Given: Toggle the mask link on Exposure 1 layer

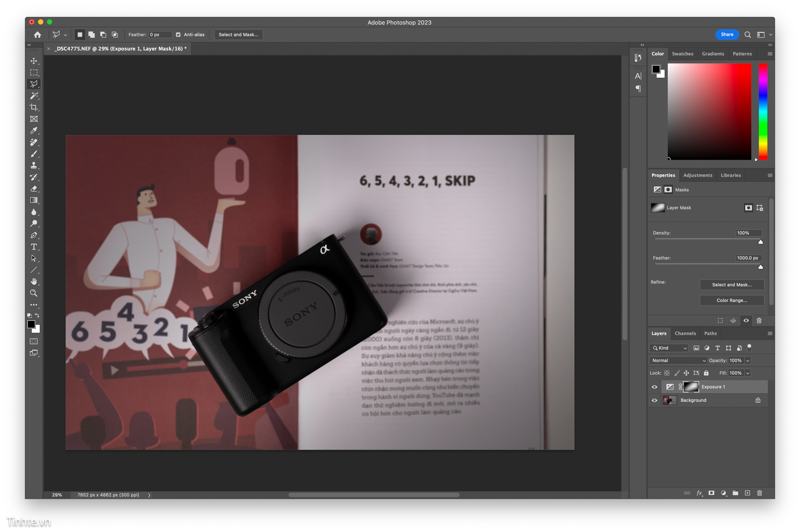Looking at the screenshot, I should (x=680, y=387).
